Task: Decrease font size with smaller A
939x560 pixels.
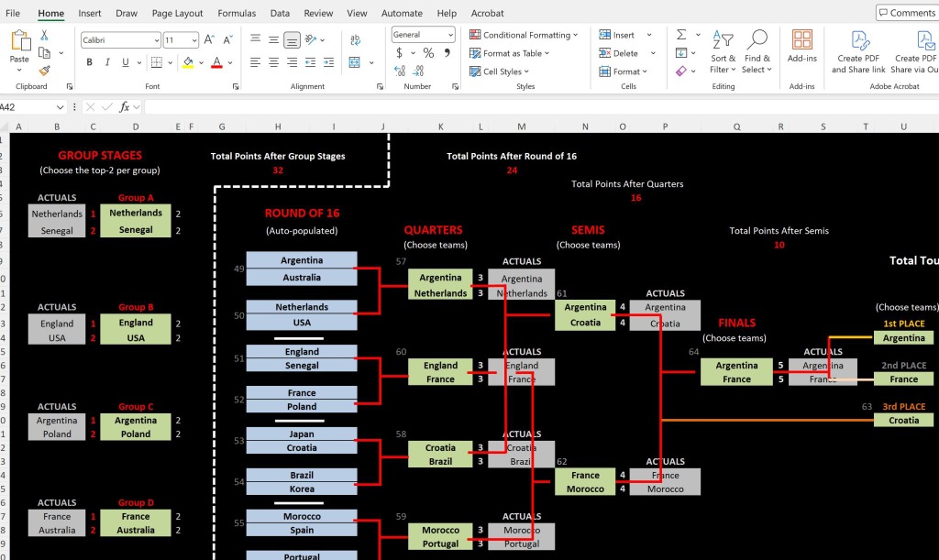Action: 227,39
